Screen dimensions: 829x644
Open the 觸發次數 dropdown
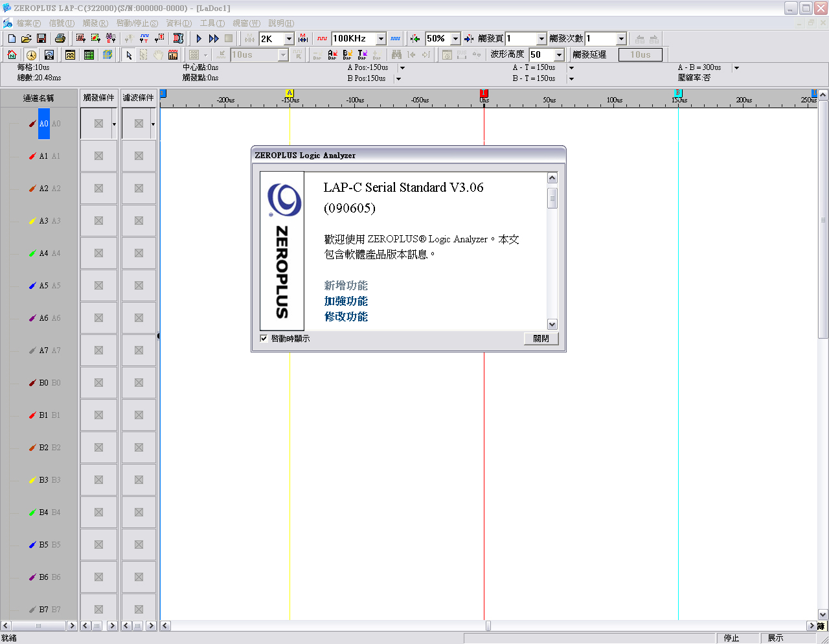[621, 39]
